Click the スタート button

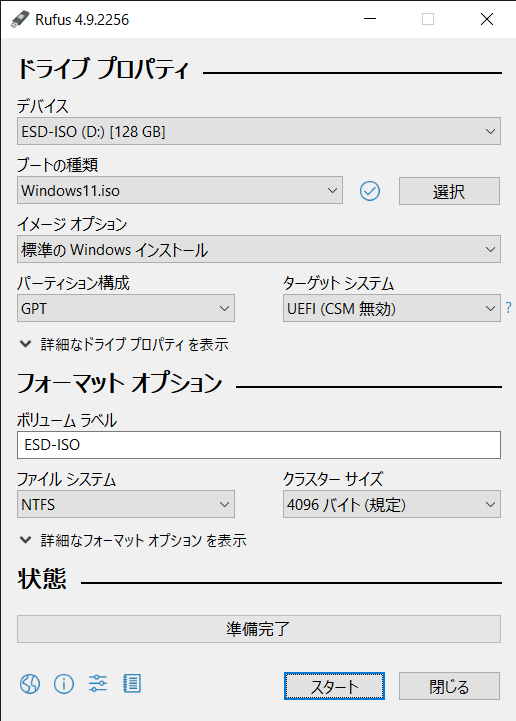[x=334, y=686]
